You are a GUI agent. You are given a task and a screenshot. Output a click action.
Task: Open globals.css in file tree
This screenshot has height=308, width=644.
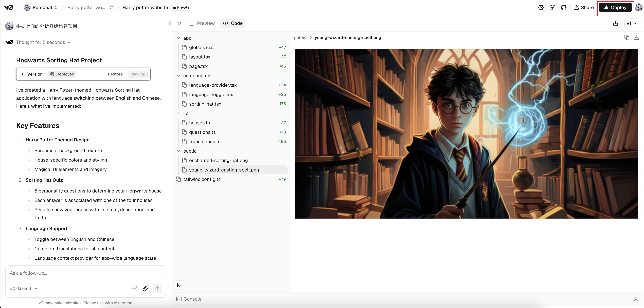[234, 47]
